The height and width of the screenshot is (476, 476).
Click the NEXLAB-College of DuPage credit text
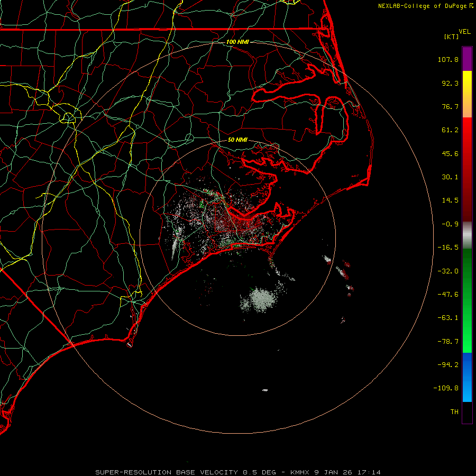[425, 6]
